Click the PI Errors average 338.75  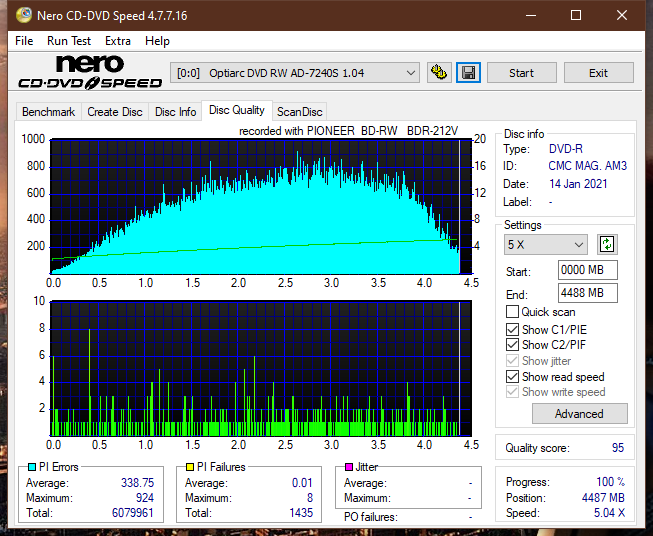click(137, 483)
